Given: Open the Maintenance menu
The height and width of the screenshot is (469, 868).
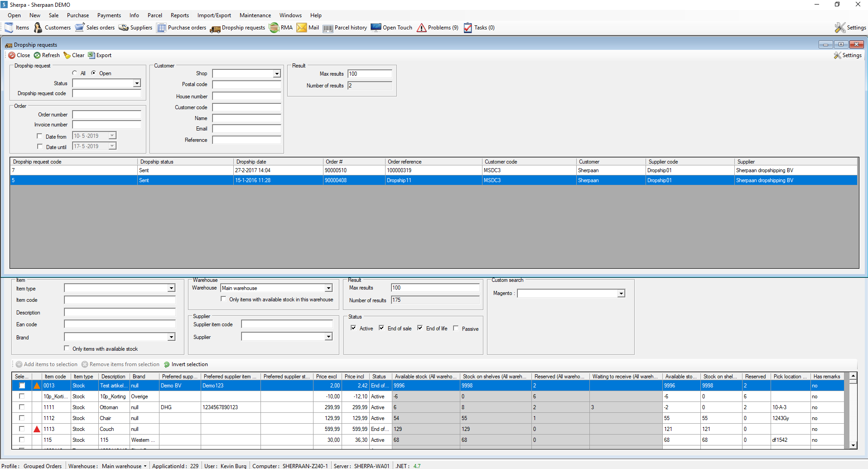Looking at the screenshot, I should [255, 15].
